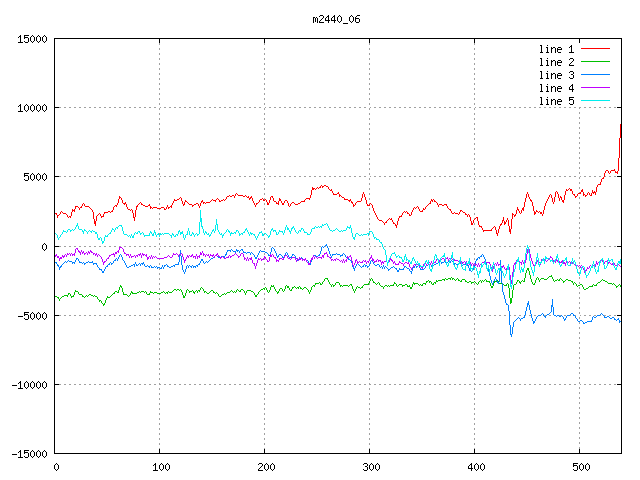
Task: Click the 500 x-axis tick label
Action: point(579,467)
